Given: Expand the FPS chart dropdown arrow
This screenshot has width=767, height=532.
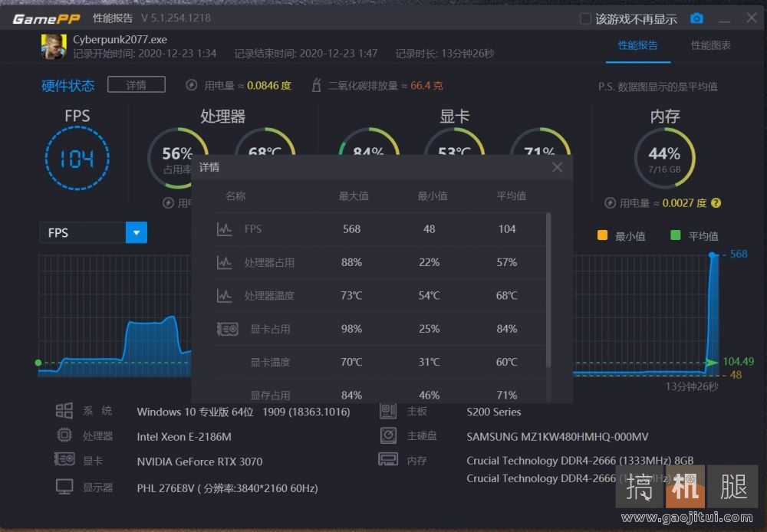Looking at the screenshot, I should click(x=137, y=233).
